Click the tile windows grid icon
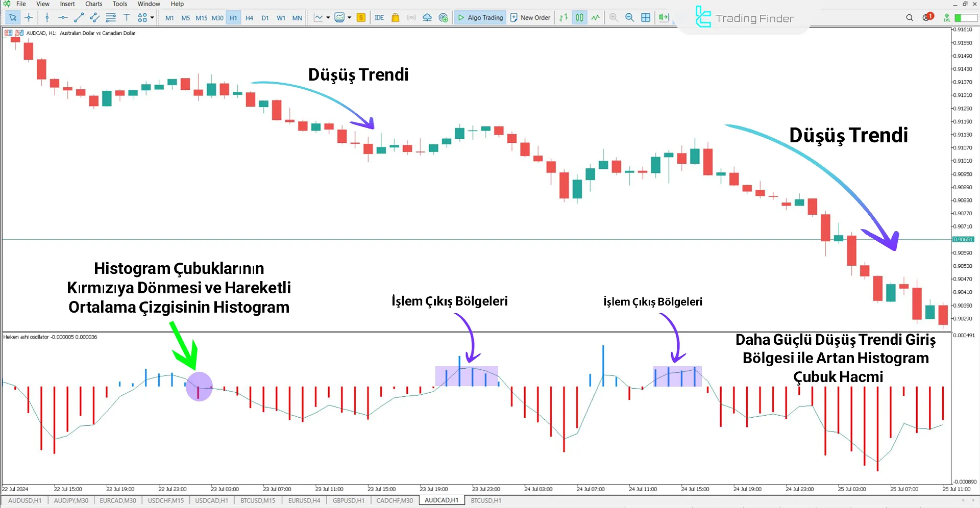 (x=646, y=18)
